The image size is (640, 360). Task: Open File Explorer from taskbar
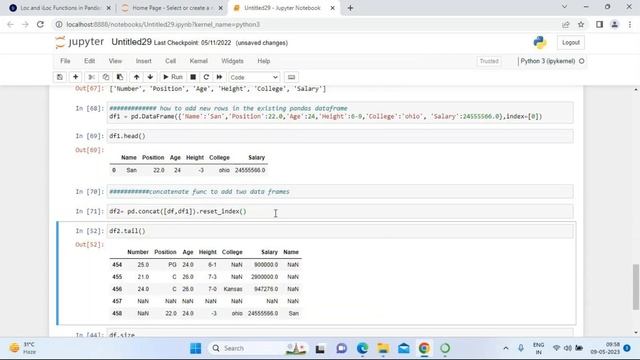pyautogui.click(x=383, y=348)
